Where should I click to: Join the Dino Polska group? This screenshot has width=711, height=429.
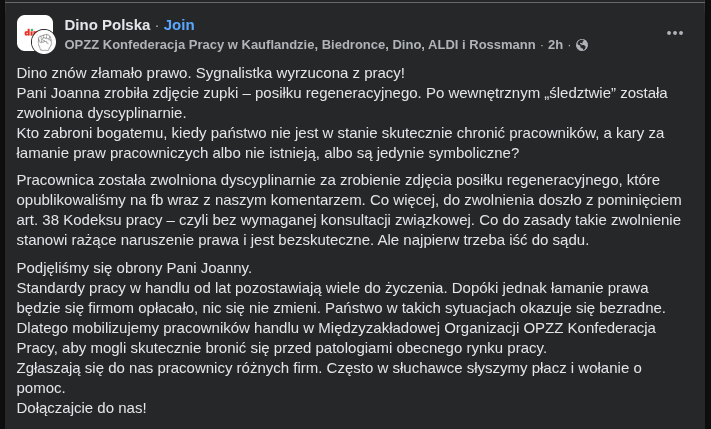click(179, 24)
